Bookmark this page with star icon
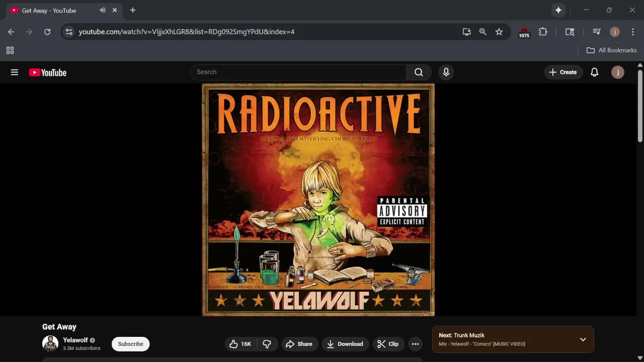The image size is (644, 362). point(499,32)
